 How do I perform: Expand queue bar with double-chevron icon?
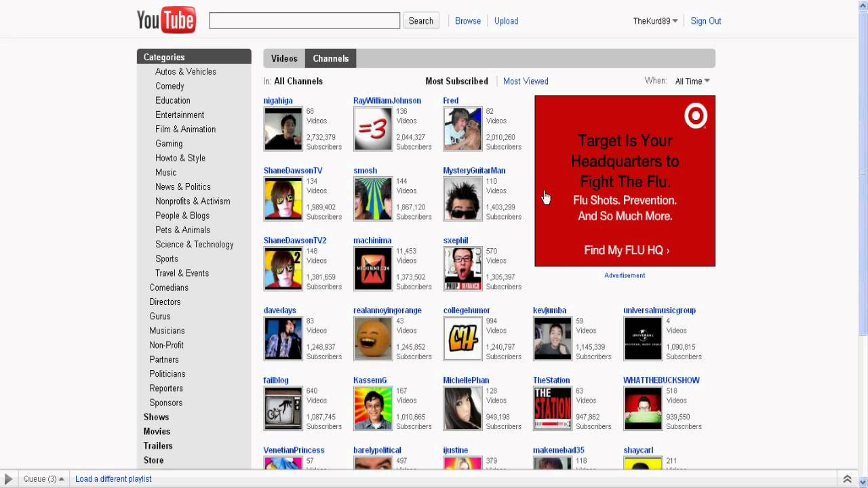847,479
